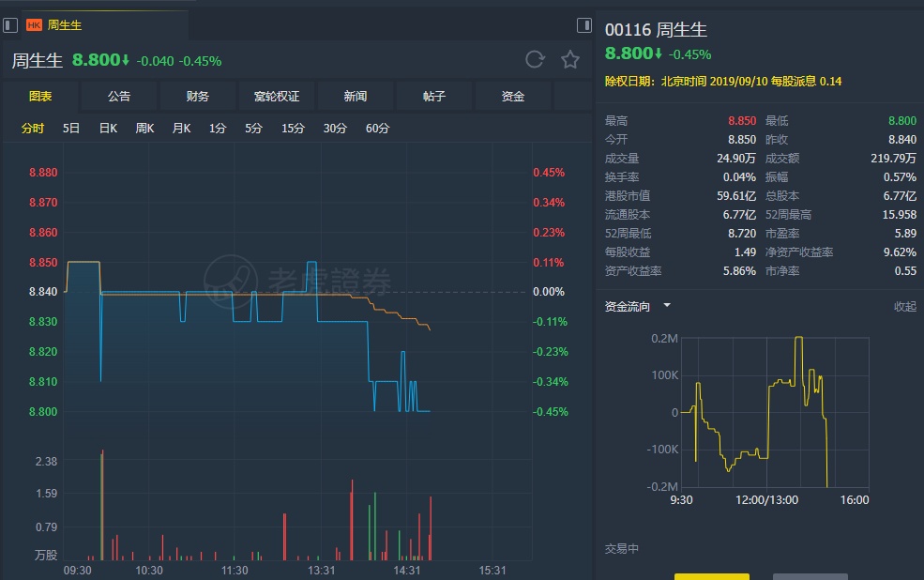Image resolution: width=924 pixels, height=580 pixels.
Task: Click the 8.880 price axis label
Action: click(x=43, y=173)
